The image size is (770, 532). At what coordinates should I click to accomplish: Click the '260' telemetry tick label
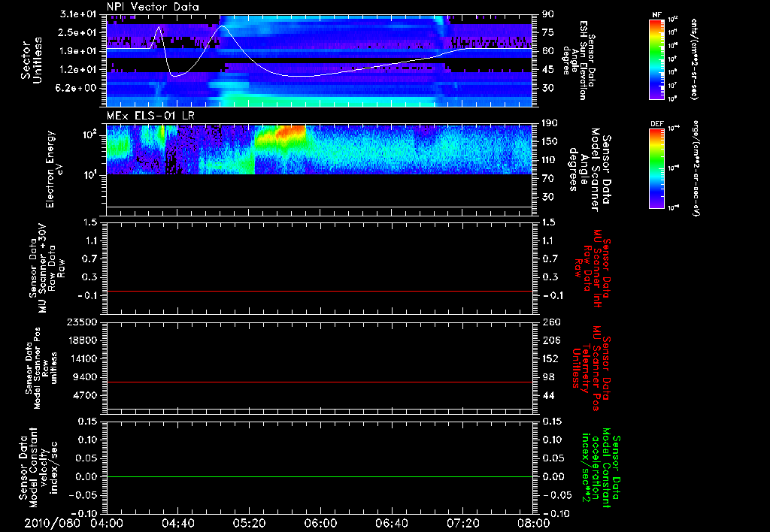coord(550,322)
